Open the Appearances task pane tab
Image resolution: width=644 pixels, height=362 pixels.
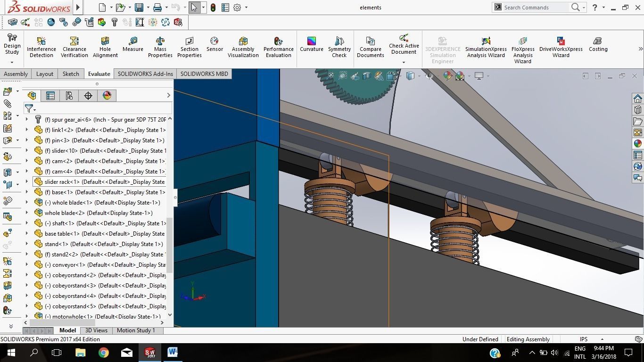[x=638, y=144]
